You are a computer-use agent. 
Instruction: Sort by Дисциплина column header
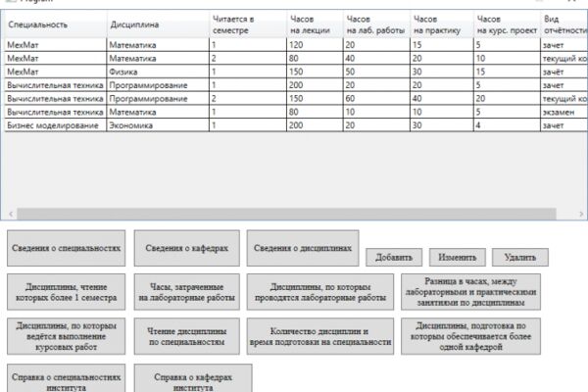click(158, 24)
